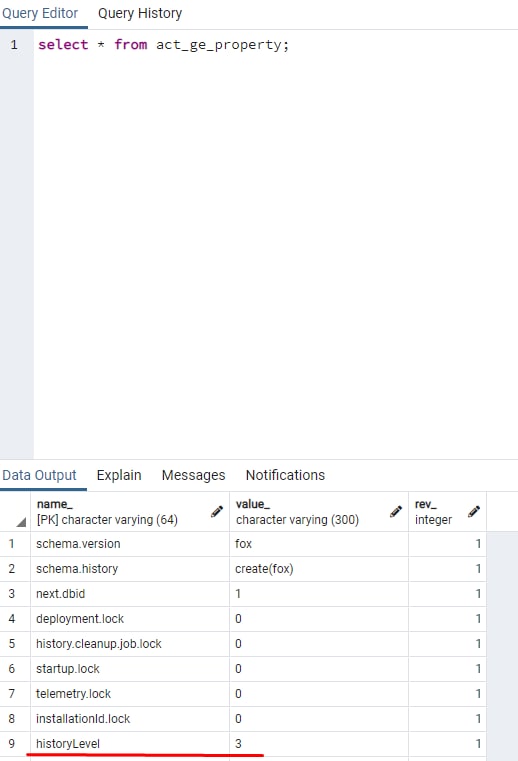Select row 9 via its row number

click(15, 744)
